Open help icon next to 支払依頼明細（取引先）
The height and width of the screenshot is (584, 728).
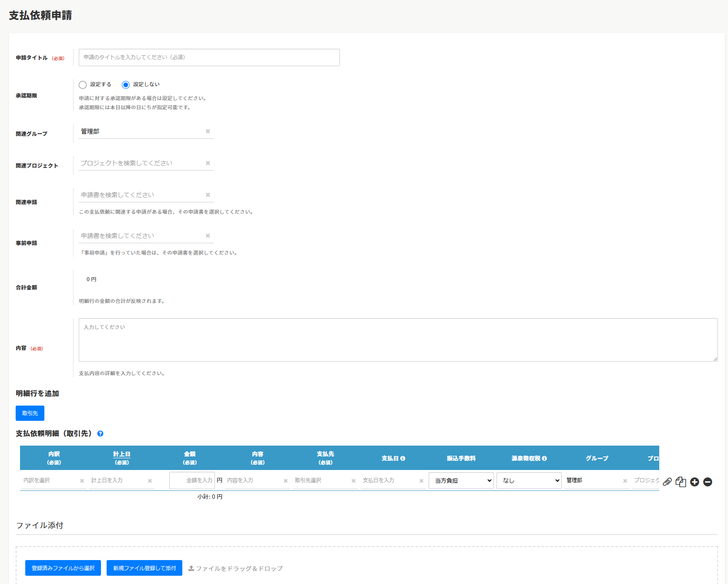(100, 433)
